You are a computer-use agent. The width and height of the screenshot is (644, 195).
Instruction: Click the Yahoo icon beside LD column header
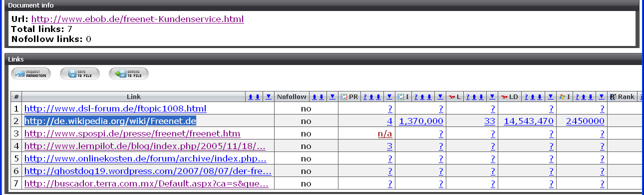point(504,96)
